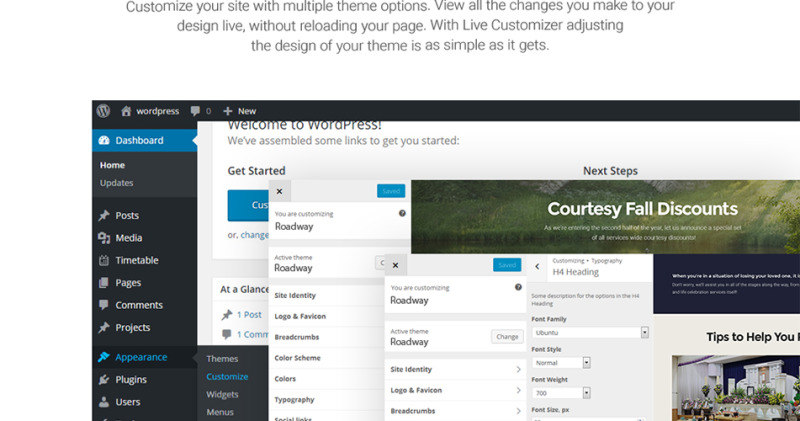Click the 1 Post link
The image size is (800, 421).
coord(249,315)
